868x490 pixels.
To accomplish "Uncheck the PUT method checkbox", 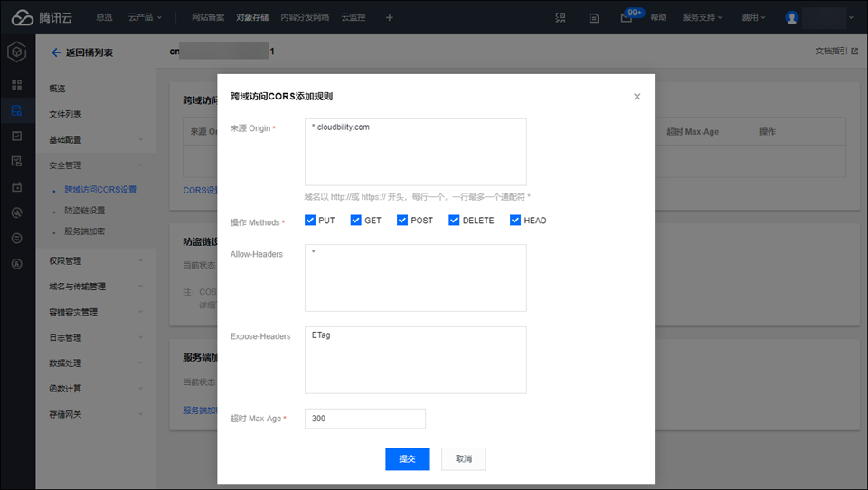I will coord(310,221).
